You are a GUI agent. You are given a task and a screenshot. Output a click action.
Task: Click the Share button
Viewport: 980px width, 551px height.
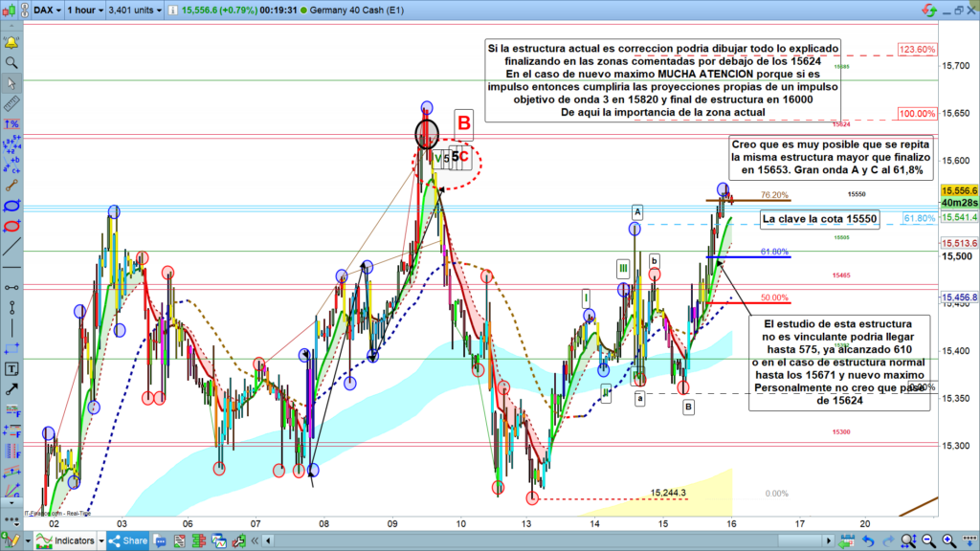128,541
